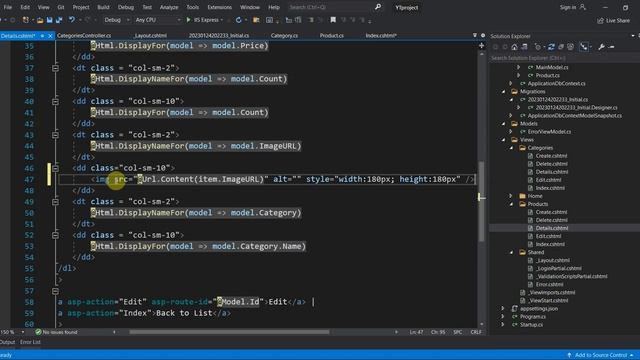Click the horizontal scrollbar under the editor
640x360 pixels.
[229, 332]
